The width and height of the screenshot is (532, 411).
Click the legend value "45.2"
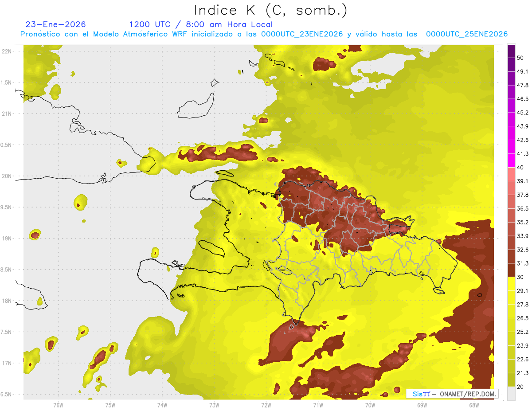[x=523, y=113]
